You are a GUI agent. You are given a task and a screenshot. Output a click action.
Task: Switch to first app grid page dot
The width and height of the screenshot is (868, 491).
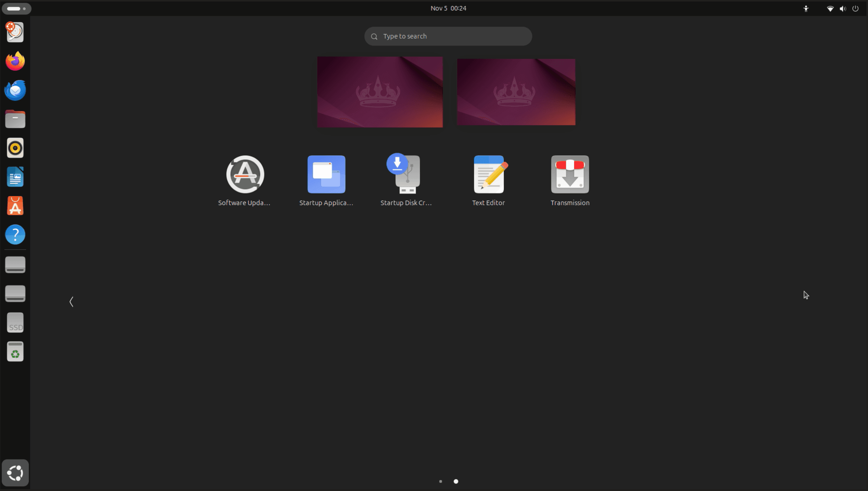point(440,482)
